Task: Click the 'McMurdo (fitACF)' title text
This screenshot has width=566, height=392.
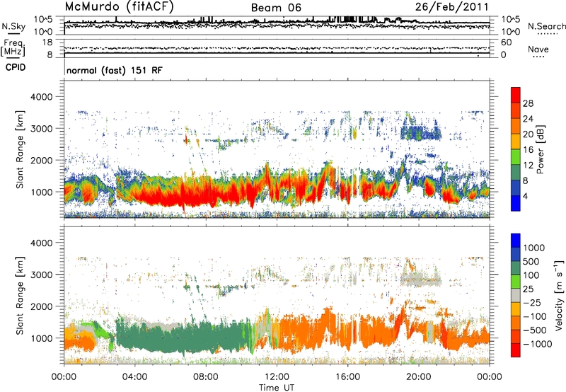Action: click(x=119, y=7)
